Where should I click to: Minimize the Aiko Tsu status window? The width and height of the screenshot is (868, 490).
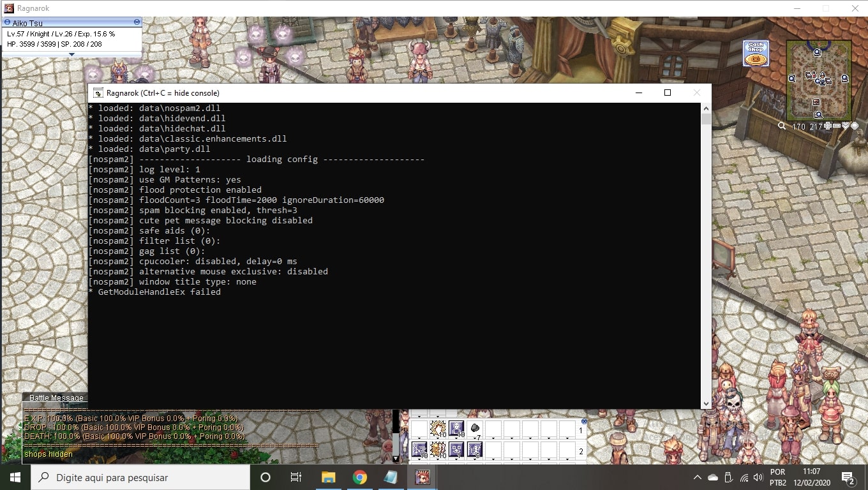click(x=137, y=22)
